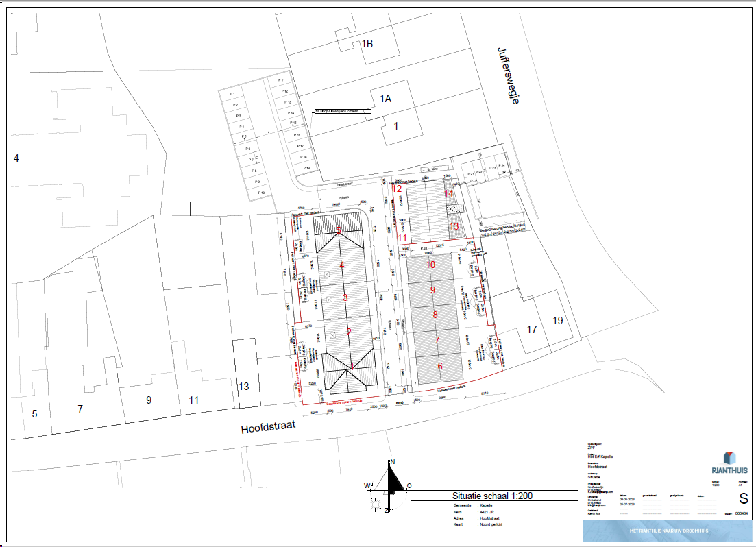Select existing building 1A
The height and width of the screenshot is (547, 756).
(x=385, y=99)
